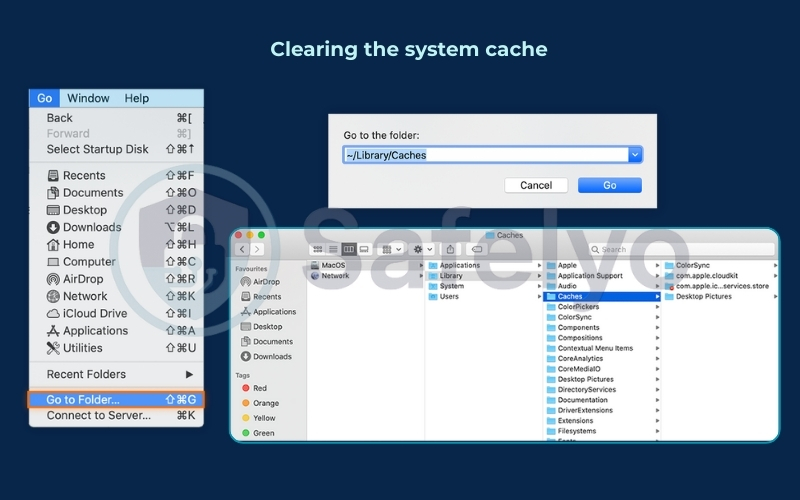Expand the Contextual Menu Items chevron

[657, 348]
